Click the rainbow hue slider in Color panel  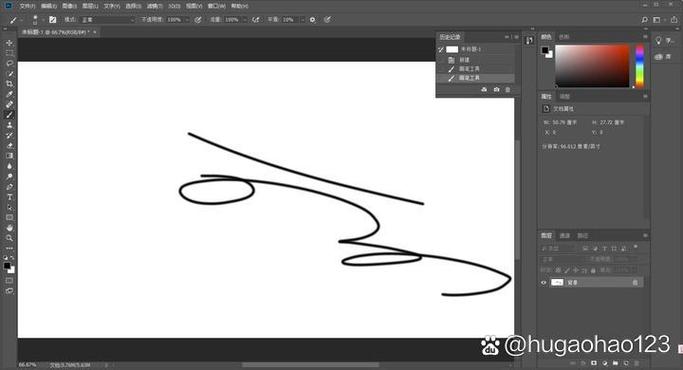639,65
